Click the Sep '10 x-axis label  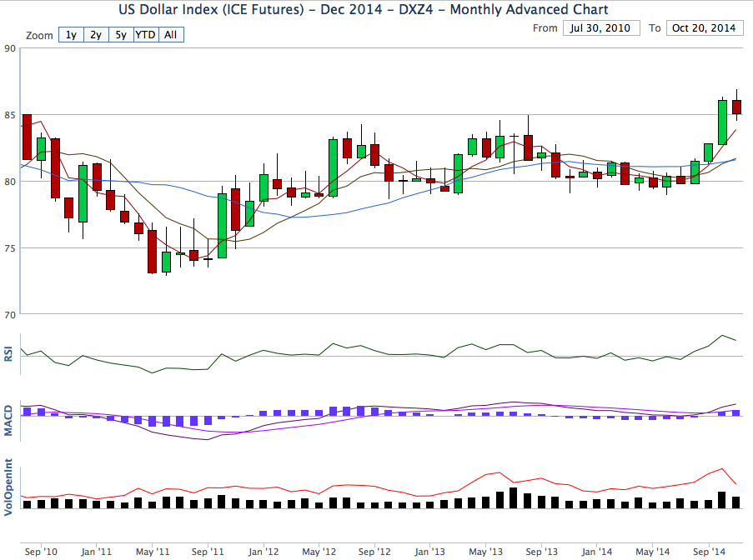tap(41, 552)
